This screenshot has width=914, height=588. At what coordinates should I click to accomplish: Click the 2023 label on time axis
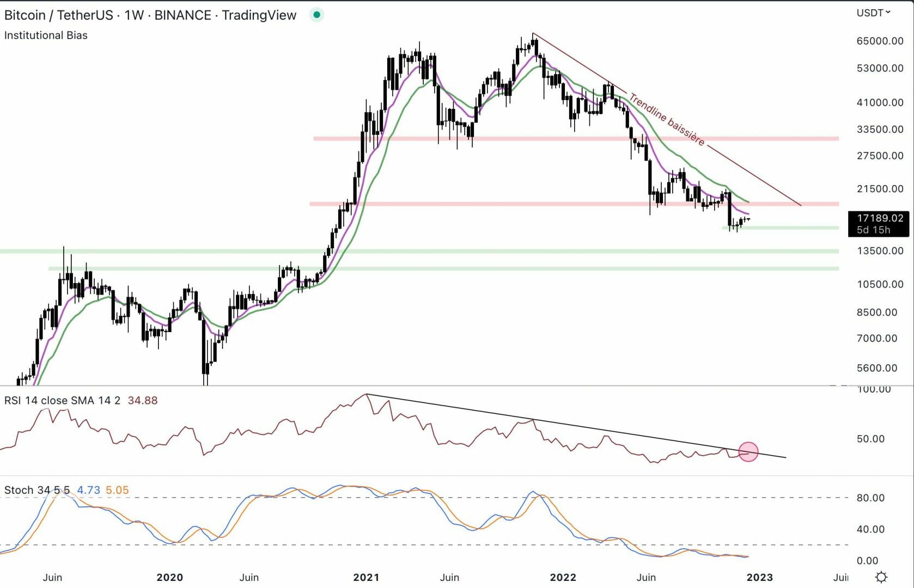coord(759,577)
